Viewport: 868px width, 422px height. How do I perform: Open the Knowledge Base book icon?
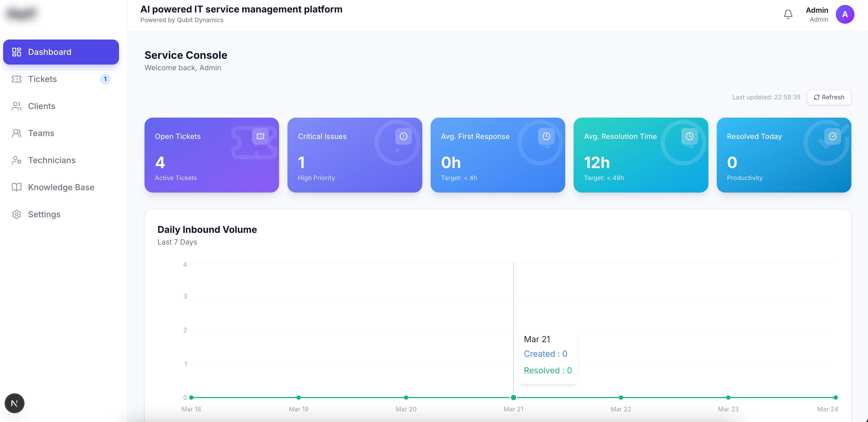17,187
